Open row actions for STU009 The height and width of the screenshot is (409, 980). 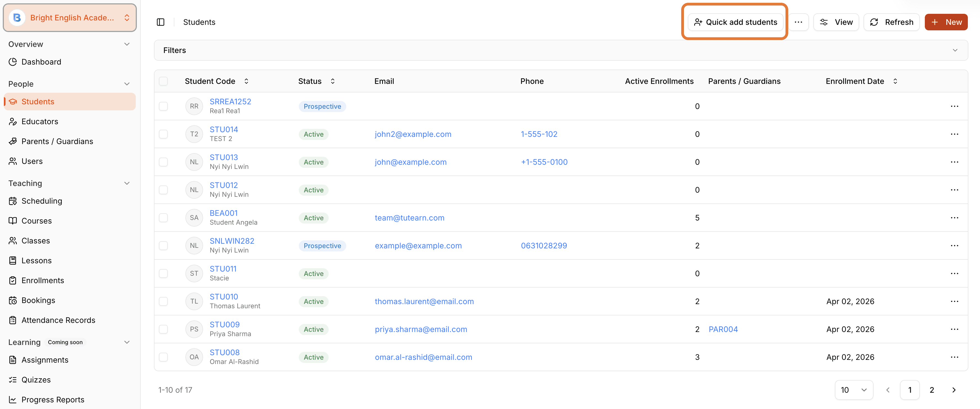954,329
